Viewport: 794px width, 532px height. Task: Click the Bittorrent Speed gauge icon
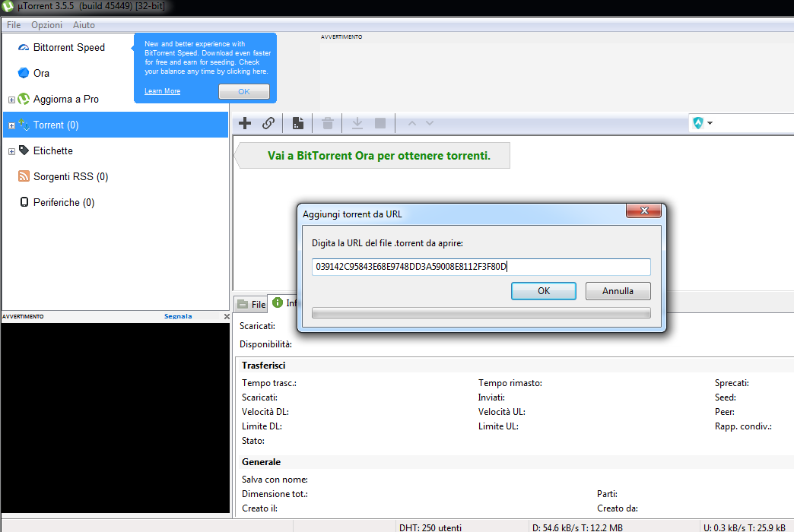[24, 48]
